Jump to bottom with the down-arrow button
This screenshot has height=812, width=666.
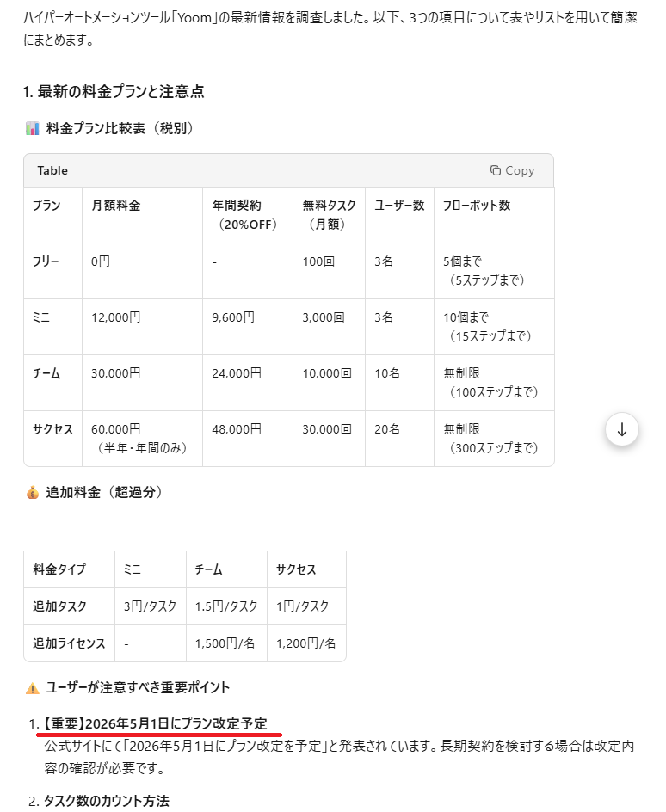621,429
